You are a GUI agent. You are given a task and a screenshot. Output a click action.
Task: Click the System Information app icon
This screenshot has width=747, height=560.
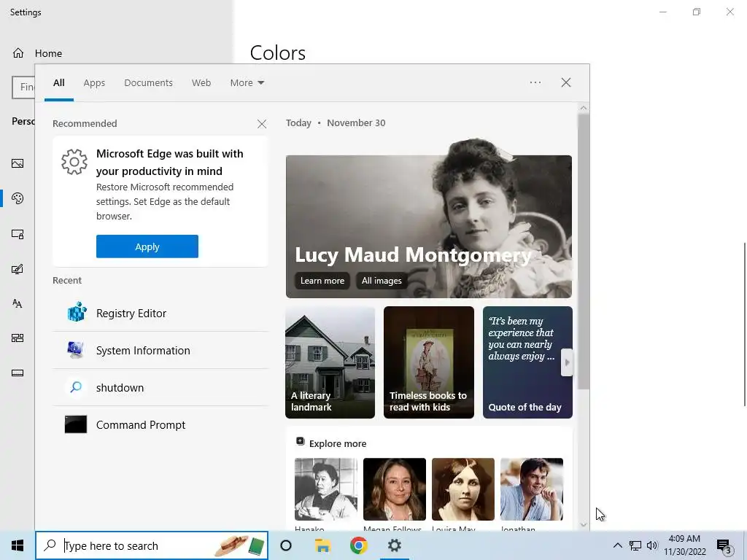(x=76, y=350)
